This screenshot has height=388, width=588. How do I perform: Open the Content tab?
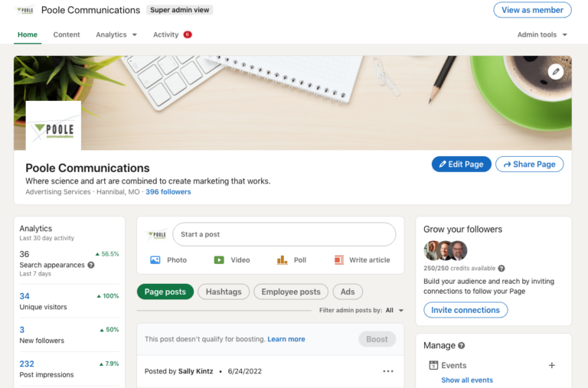click(x=67, y=34)
